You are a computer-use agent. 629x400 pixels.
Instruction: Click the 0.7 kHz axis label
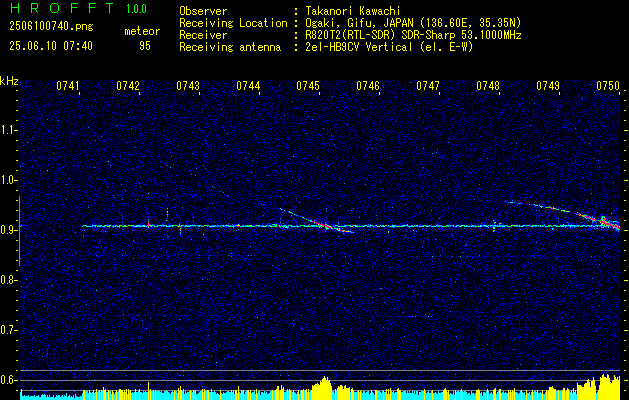coord(9,330)
